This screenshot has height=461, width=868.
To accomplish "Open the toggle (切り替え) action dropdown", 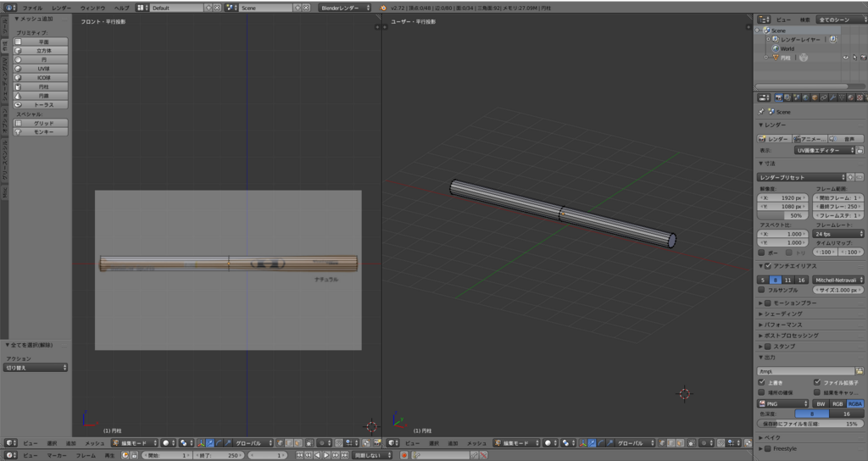I will pyautogui.click(x=36, y=368).
